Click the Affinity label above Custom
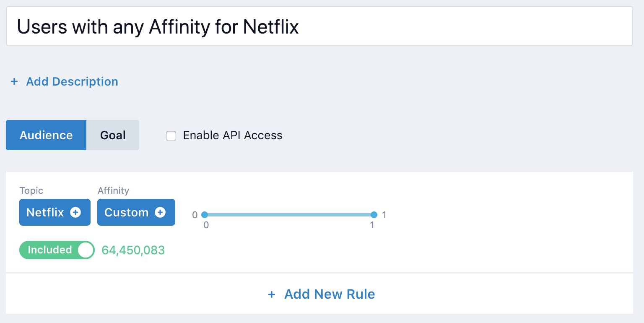644x323 pixels. 113,190
